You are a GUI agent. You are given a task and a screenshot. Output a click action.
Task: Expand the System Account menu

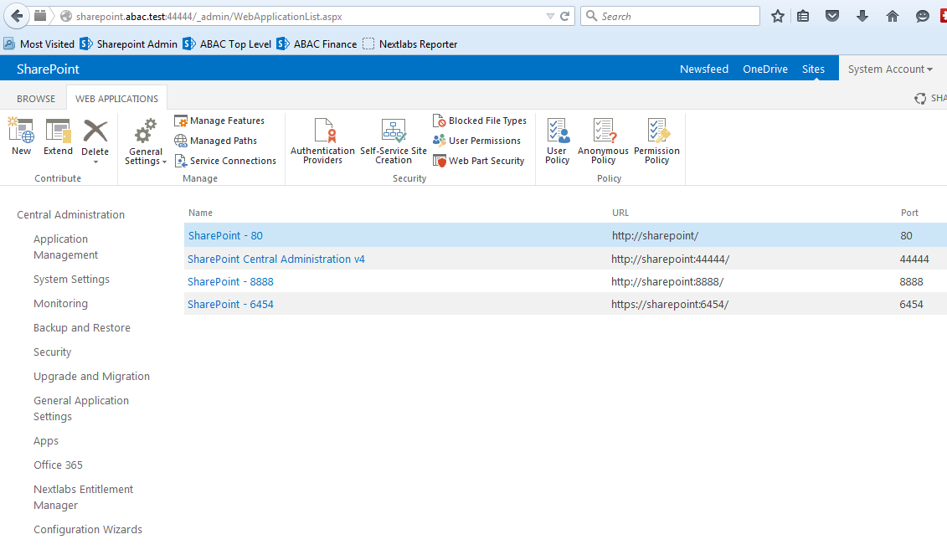pos(889,69)
